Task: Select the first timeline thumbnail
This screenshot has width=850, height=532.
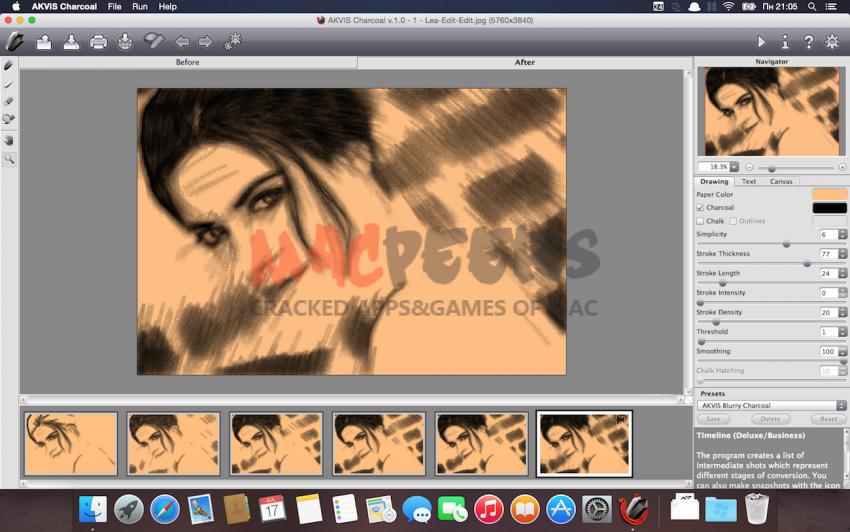Action: point(71,443)
